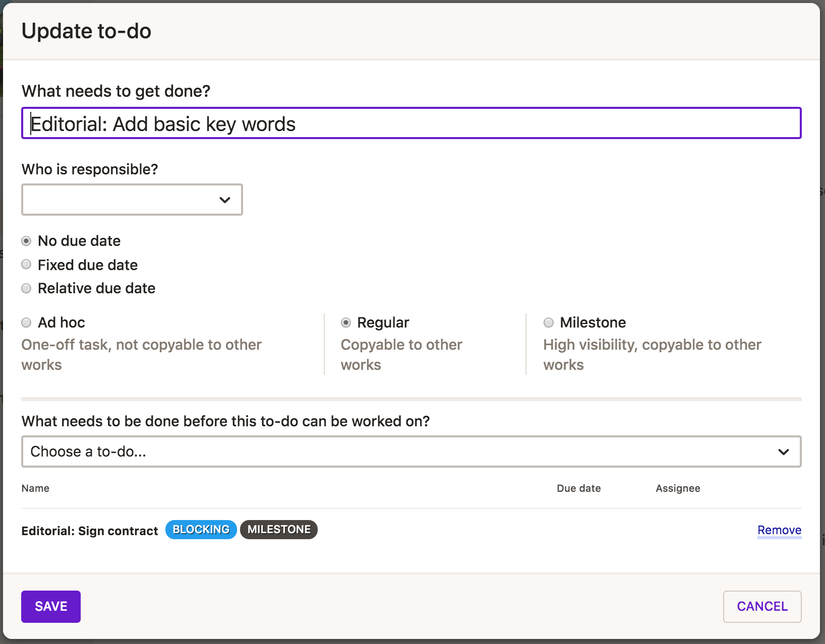Click the Name column header
This screenshot has height=644, width=825.
coord(35,488)
